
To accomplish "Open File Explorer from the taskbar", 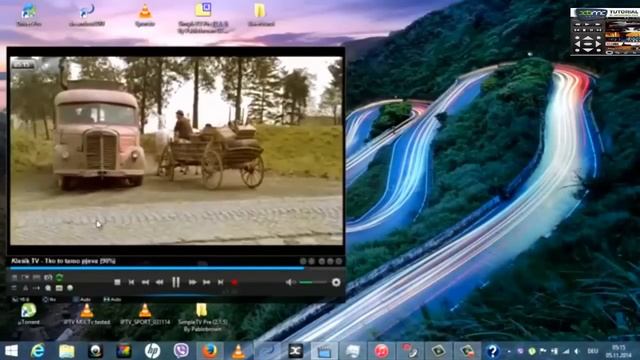I will [67, 351].
